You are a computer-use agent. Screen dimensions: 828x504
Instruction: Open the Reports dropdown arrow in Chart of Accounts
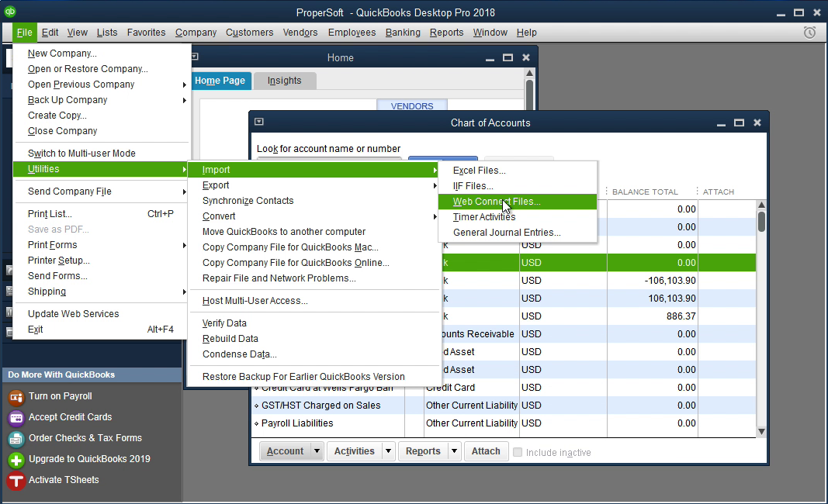tap(454, 451)
